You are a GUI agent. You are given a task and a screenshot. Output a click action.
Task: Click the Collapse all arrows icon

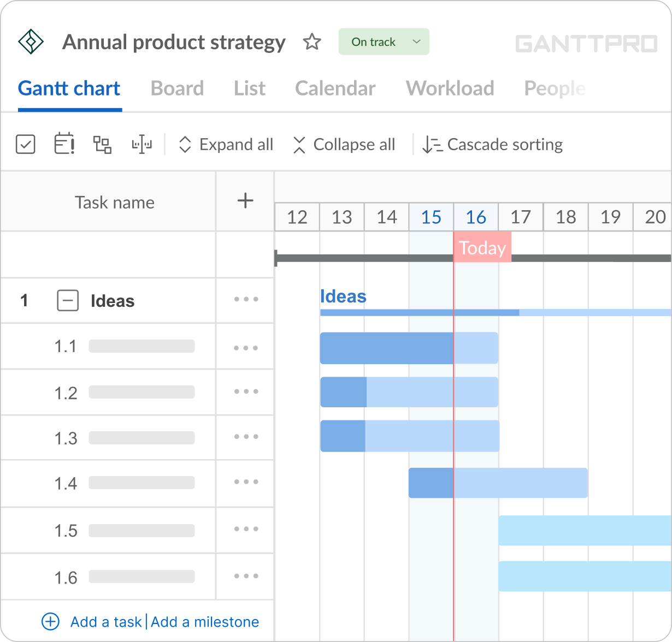(x=299, y=144)
